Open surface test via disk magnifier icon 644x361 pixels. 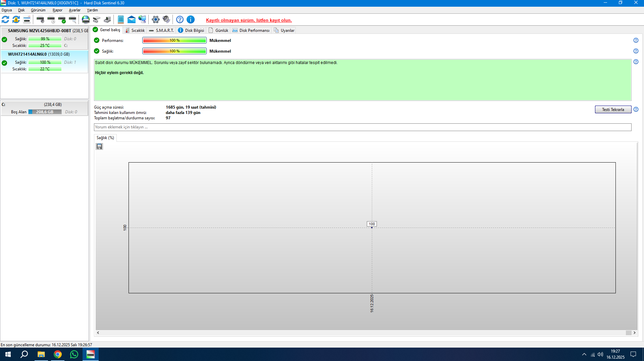point(72,19)
